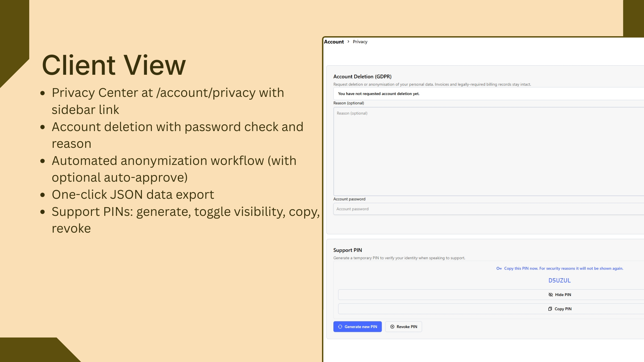The image size is (644, 362).
Task: Click the 'Generate a temporary PIN' description text
Action: tap(399, 258)
